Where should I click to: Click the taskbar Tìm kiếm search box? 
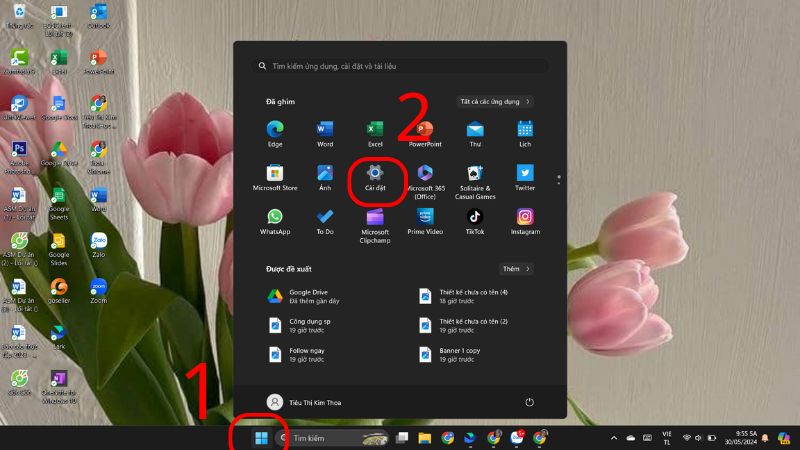(333, 438)
